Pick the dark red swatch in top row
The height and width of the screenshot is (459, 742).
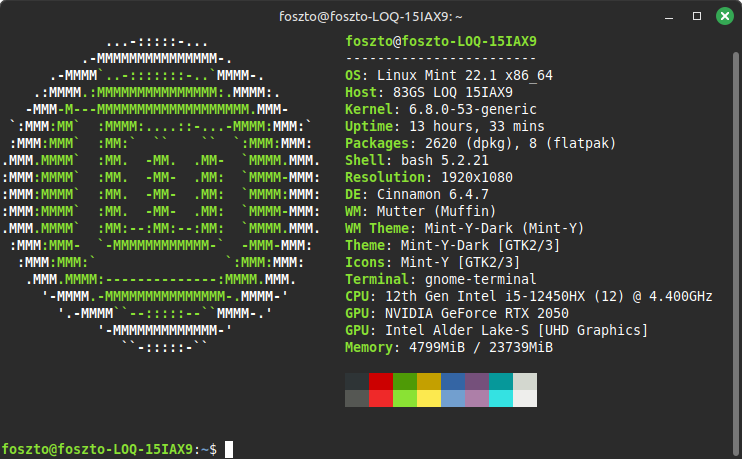point(381,381)
